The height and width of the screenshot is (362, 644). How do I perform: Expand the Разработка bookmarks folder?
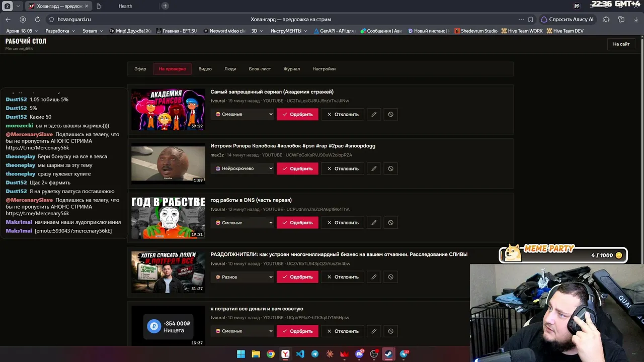(60, 31)
